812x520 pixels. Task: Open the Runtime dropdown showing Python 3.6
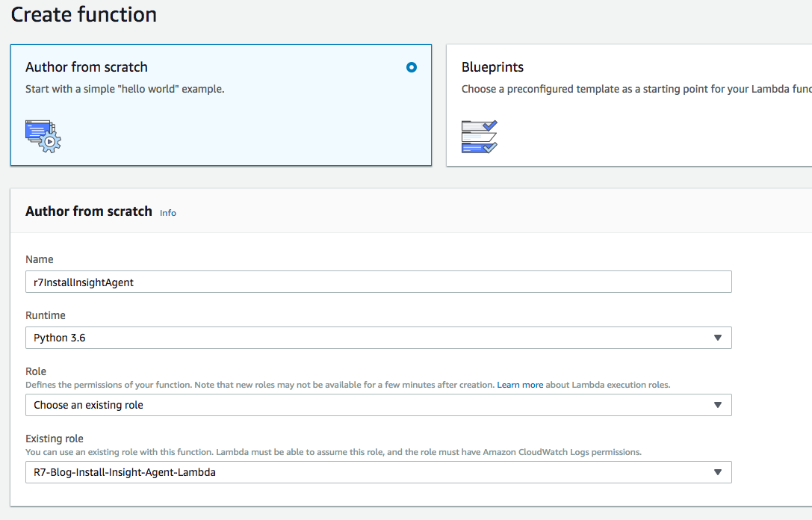pos(378,338)
